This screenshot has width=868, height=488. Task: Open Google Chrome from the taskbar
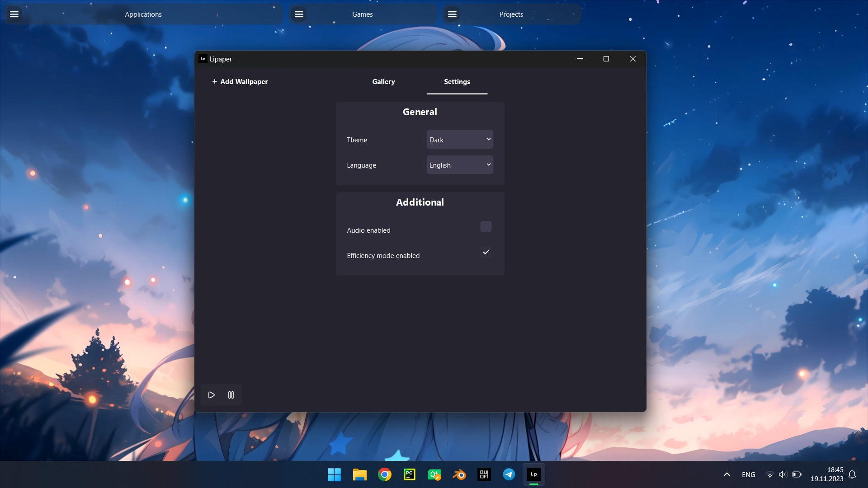(x=385, y=474)
